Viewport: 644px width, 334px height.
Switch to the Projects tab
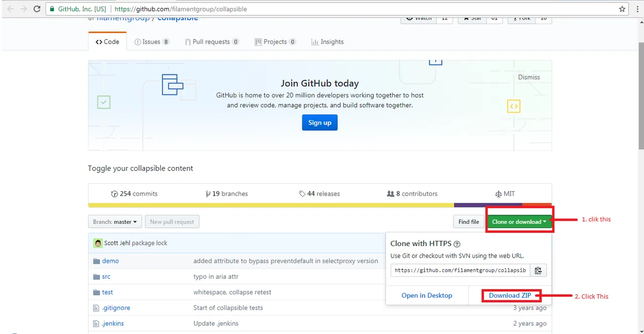[x=275, y=42]
